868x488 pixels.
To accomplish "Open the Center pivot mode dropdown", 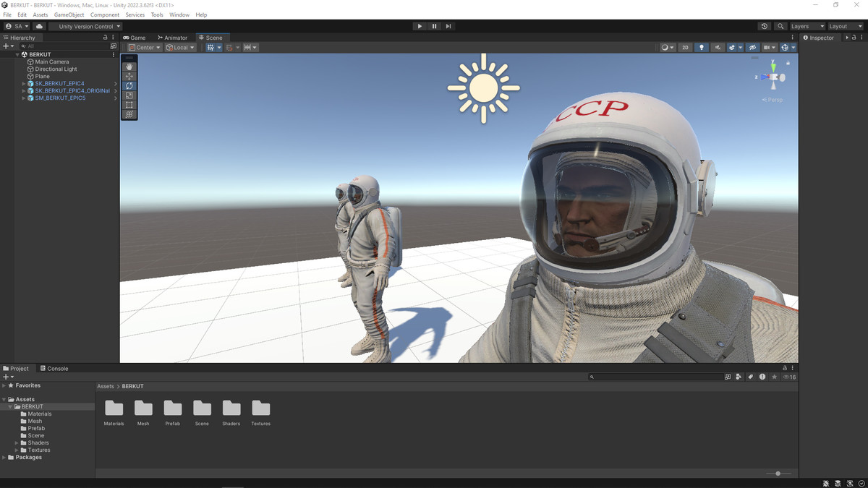I will coord(145,48).
